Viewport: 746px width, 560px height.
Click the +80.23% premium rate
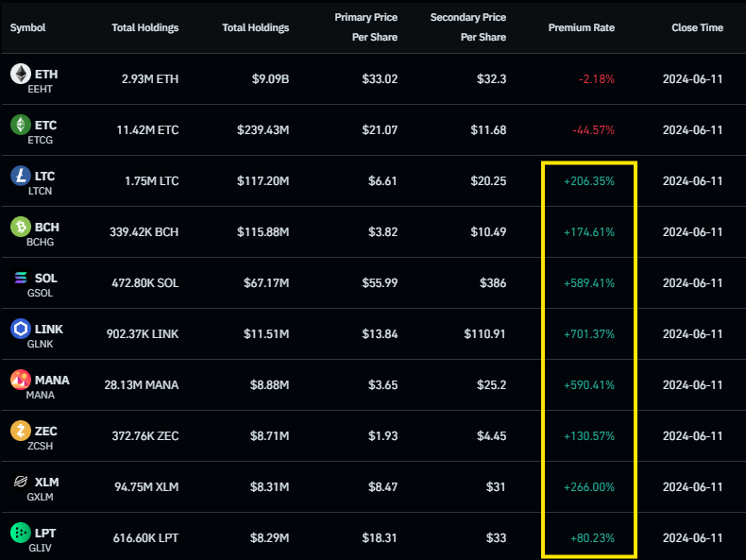pos(592,537)
